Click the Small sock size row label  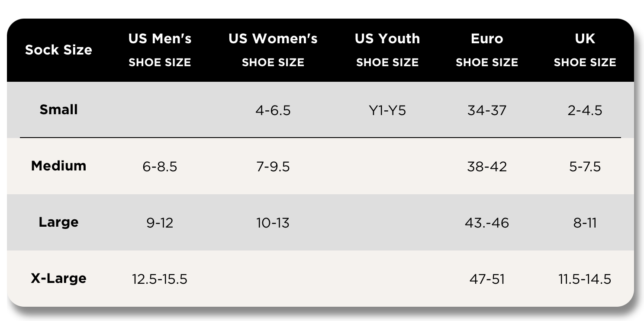tap(58, 110)
